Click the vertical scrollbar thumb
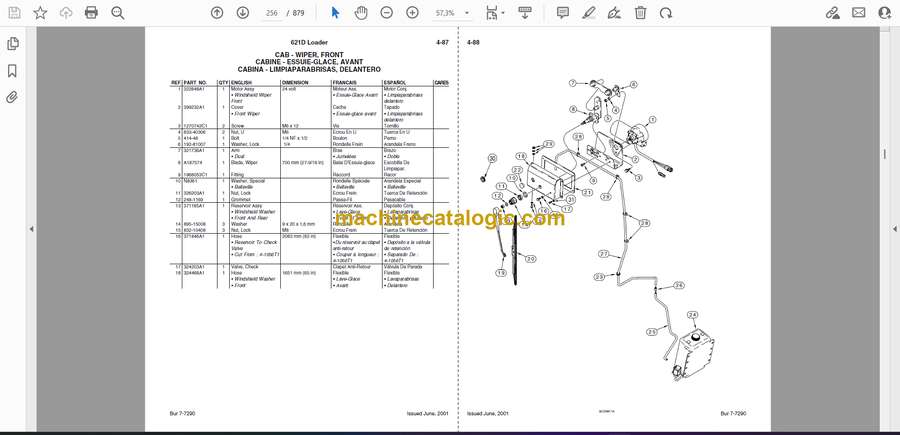Image resolution: width=900 pixels, height=435 pixels. 884,154
